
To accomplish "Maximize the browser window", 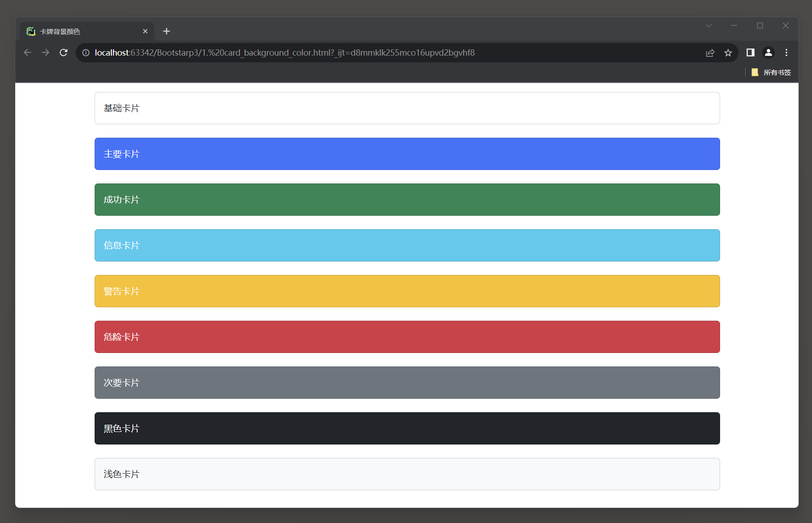I will click(760, 26).
